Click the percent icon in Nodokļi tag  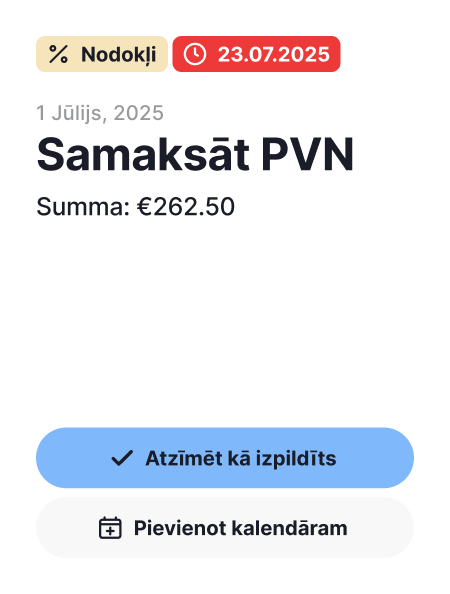pyautogui.click(x=58, y=54)
